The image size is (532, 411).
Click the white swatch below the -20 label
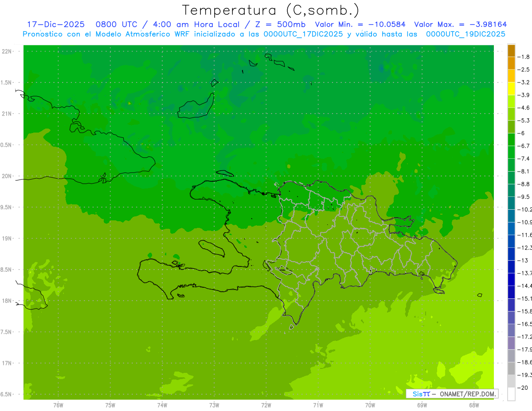[511, 394]
